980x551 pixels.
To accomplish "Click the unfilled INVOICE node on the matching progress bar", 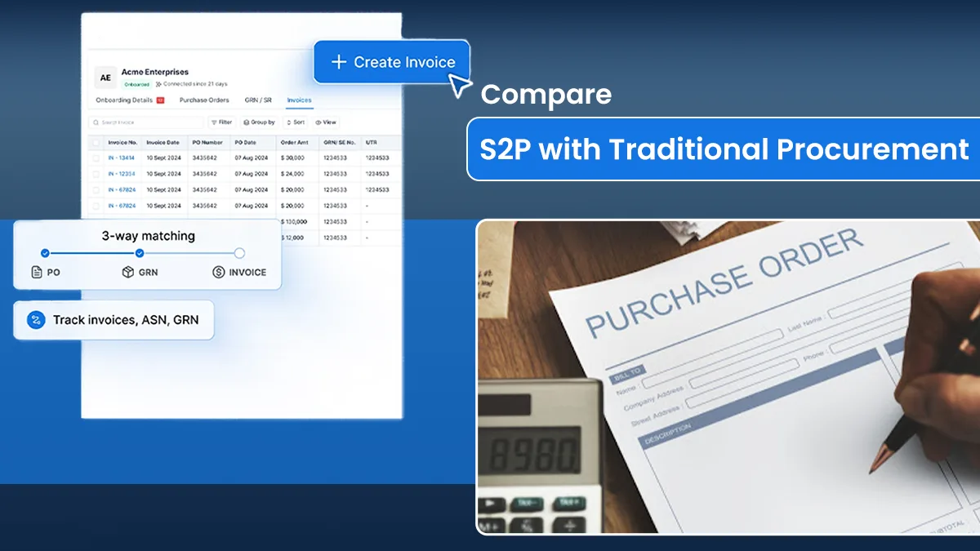I will (239, 253).
